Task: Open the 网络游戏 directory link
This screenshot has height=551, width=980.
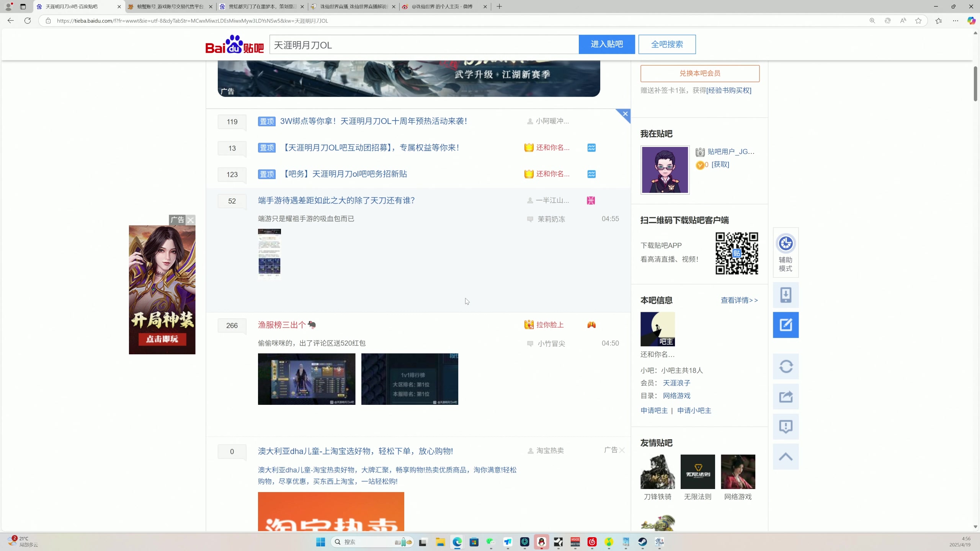Action: tap(676, 396)
